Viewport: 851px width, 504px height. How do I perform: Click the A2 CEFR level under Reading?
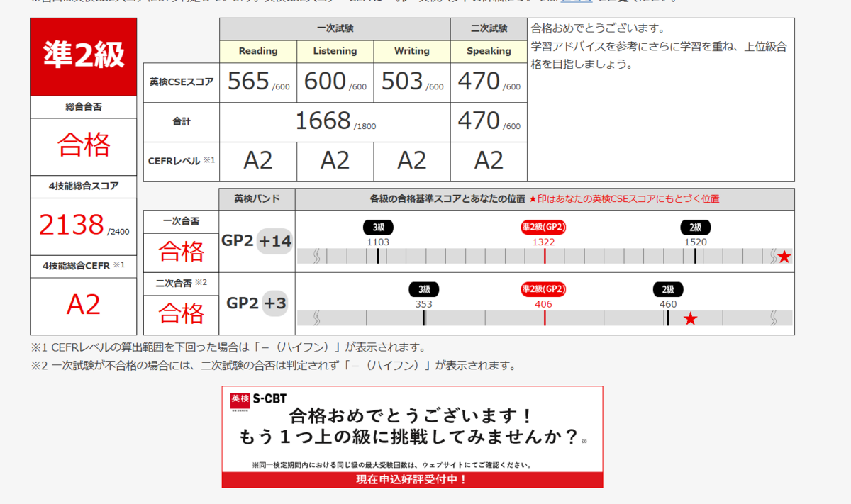(258, 161)
